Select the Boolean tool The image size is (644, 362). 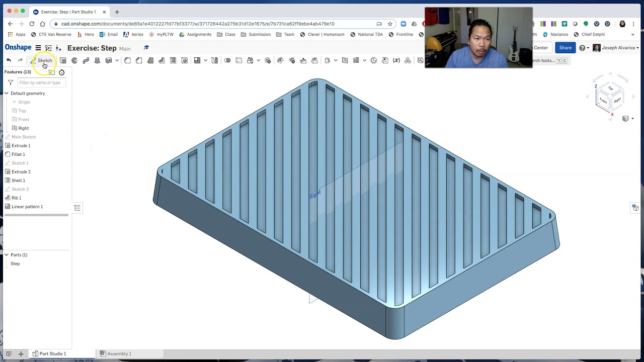pos(227,60)
